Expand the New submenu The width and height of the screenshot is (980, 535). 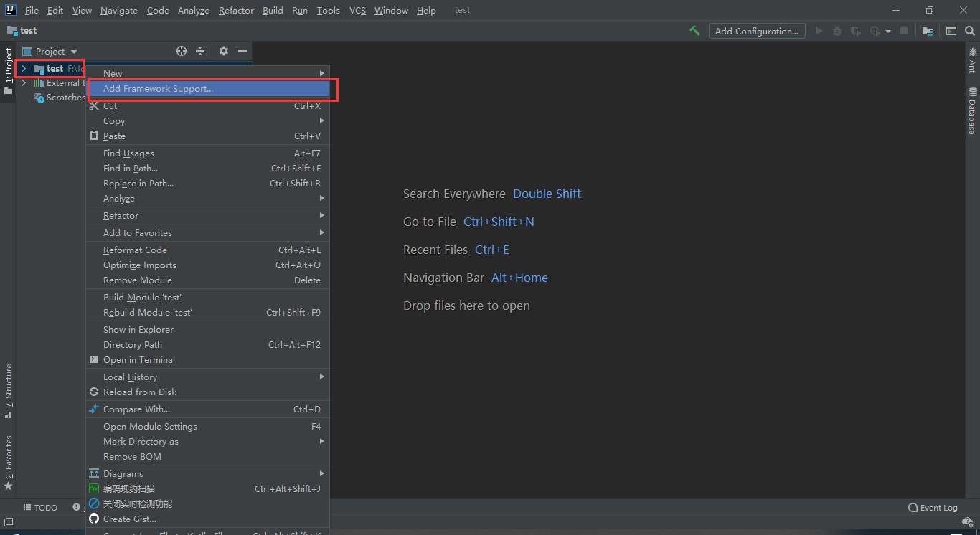(207, 73)
